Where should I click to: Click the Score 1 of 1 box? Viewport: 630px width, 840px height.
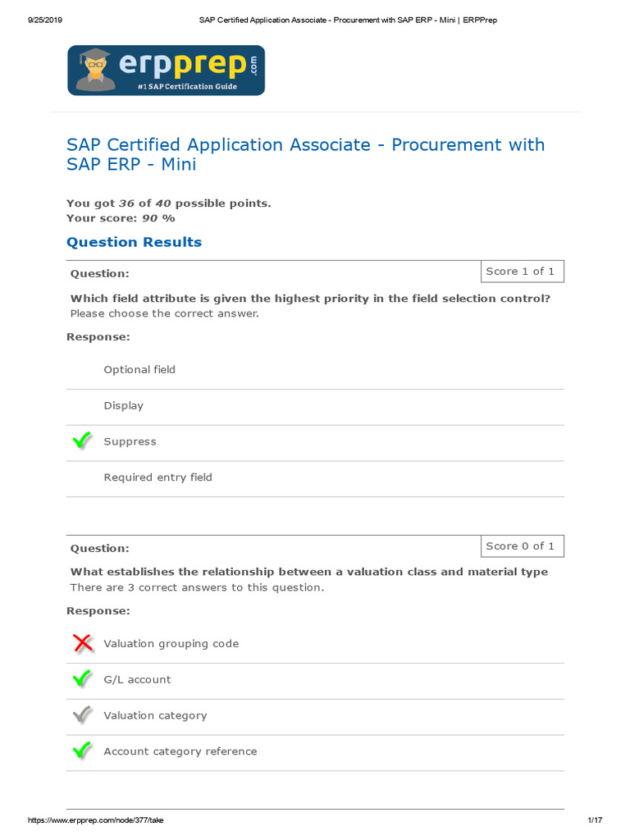[x=520, y=272]
